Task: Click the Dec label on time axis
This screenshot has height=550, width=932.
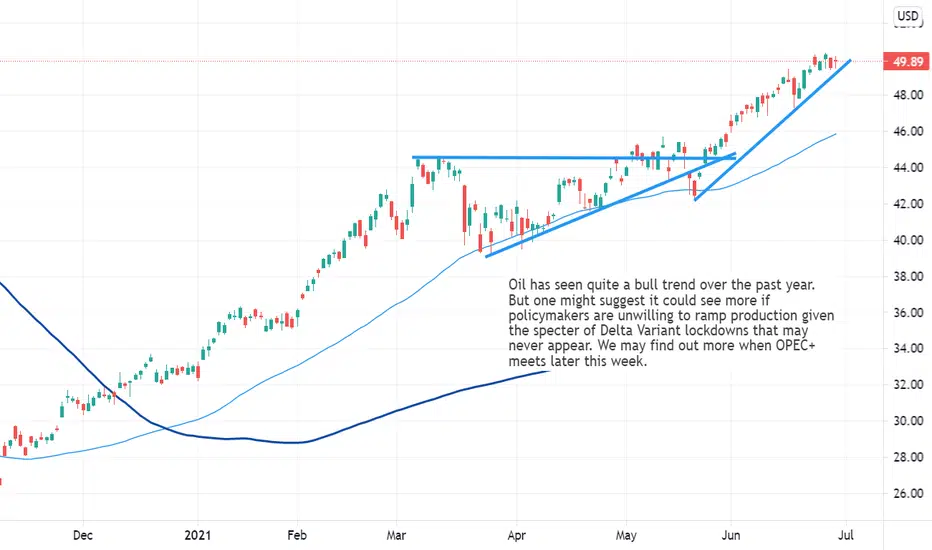Action: point(83,535)
